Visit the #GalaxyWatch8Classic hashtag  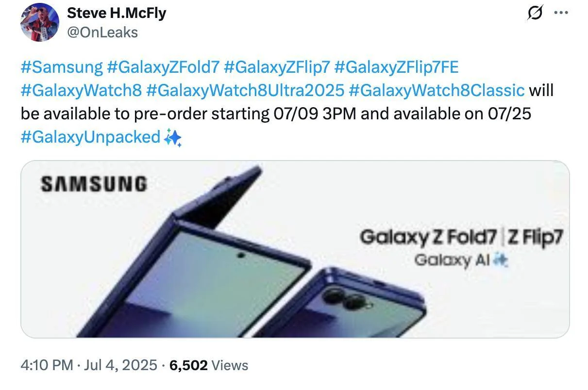[437, 90]
